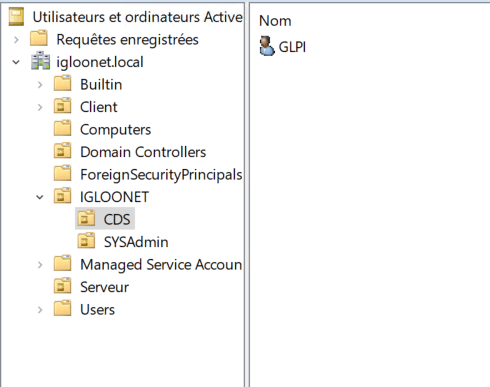Click the Client OU folder icon

(62, 106)
